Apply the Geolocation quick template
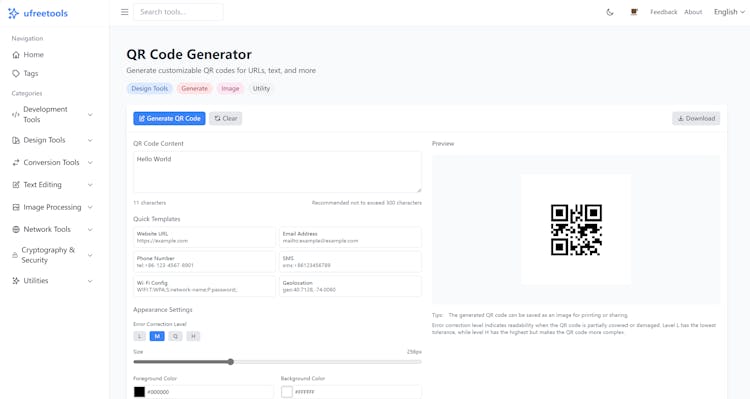Screen dimensions: 750x399 (x=350, y=286)
